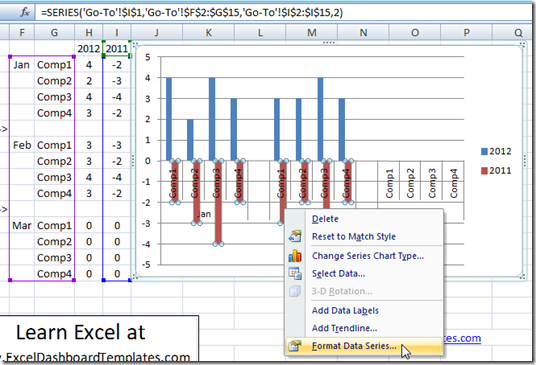Click the Reset to Match Style icon
The width and height of the screenshot is (536, 365).
coord(295,236)
